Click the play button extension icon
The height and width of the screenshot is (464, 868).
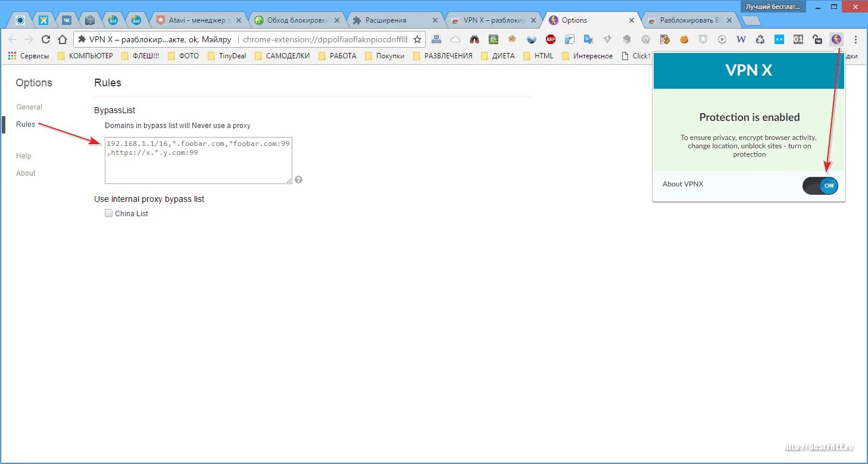tap(722, 40)
